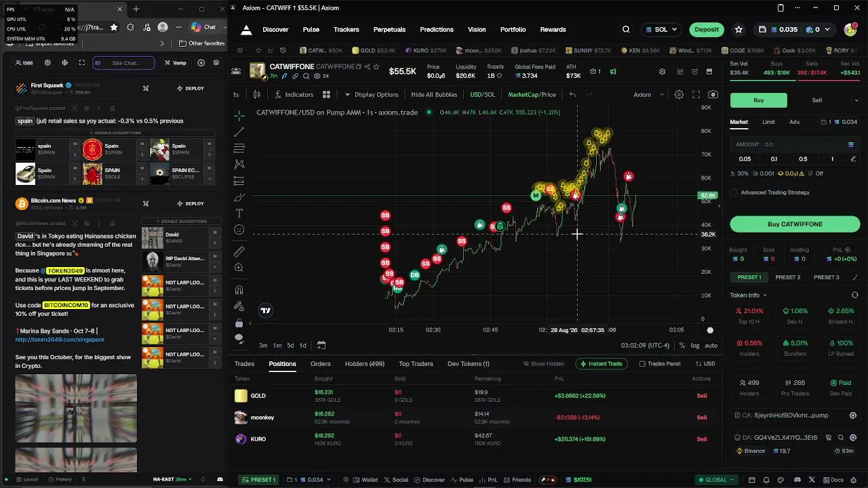The image size is (868, 488).
Task: Open the watchlist star in Axiom header
Action: click(738, 30)
